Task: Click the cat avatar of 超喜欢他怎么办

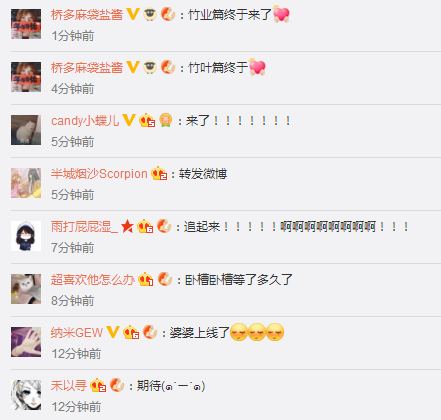Action: [x=26, y=289]
